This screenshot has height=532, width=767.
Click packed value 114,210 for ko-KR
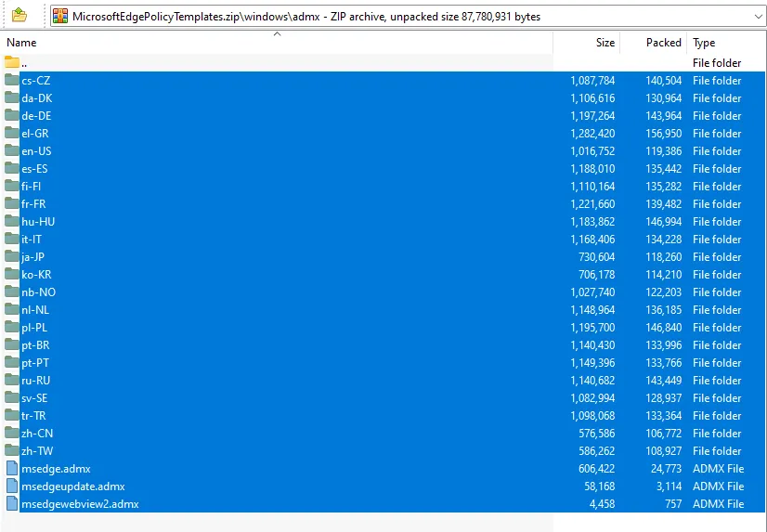663,274
